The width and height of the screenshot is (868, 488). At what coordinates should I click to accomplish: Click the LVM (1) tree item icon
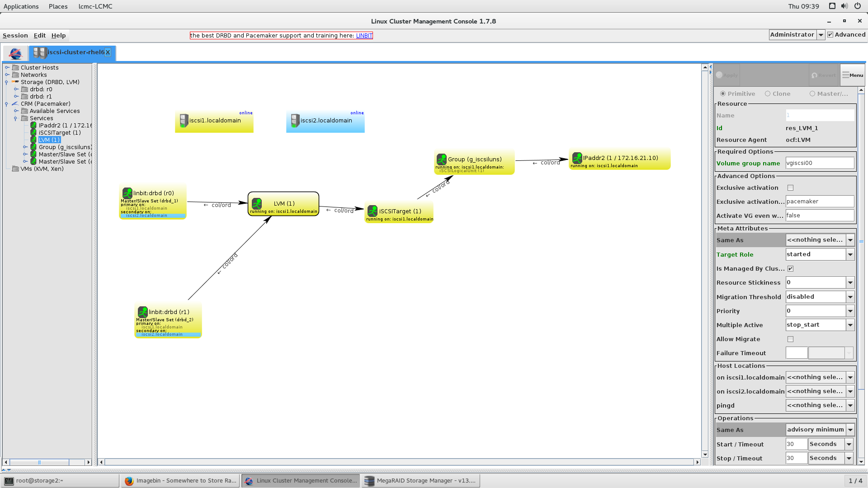click(x=33, y=140)
